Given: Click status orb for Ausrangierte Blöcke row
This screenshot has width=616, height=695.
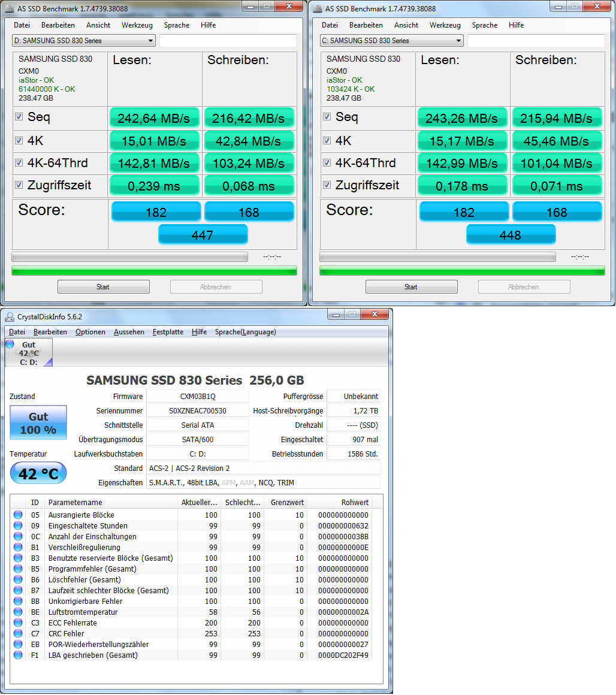Looking at the screenshot, I should pyautogui.click(x=18, y=515).
